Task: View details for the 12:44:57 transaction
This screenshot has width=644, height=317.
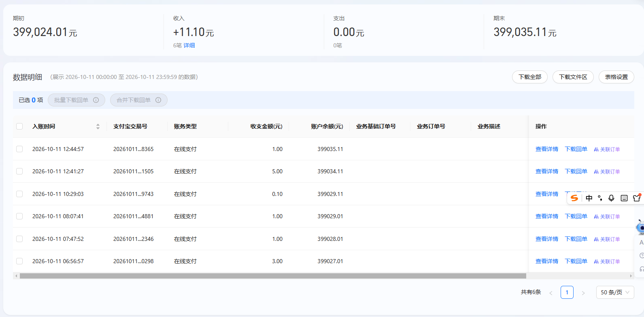Action: click(x=547, y=149)
